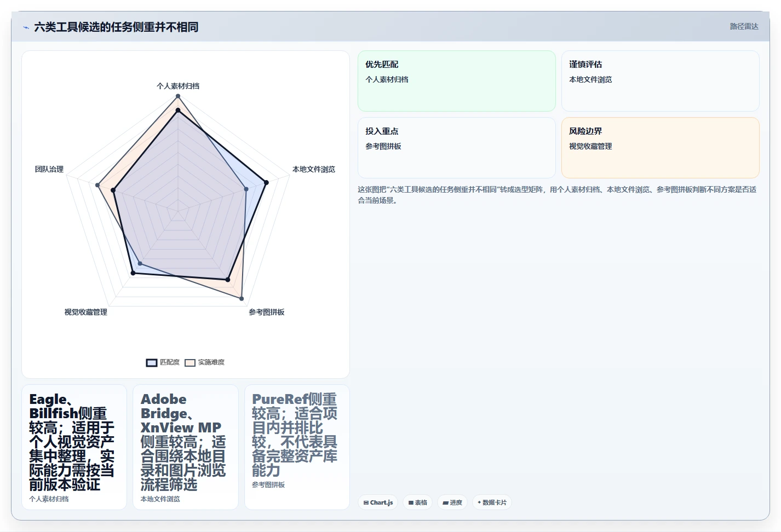Image resolution: width=781 pixels, height=532 pixels.
Task: Click the 匹配度 legend label
Action: (x=170, y=362)
